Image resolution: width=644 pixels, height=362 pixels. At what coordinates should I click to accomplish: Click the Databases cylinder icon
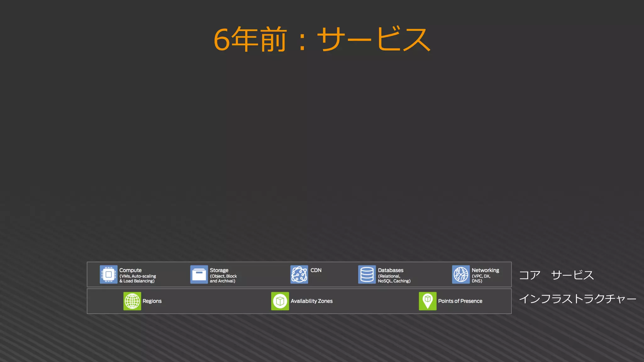tap(367, 274)
